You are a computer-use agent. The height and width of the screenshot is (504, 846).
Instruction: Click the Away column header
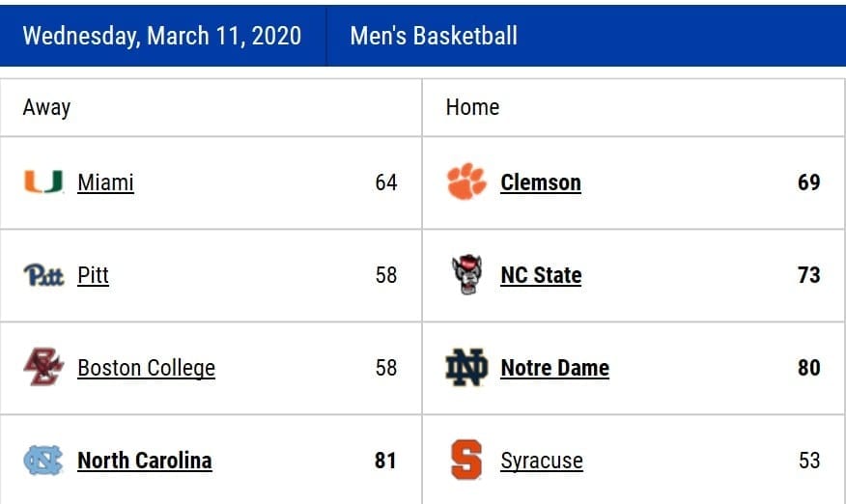[46, 107]
